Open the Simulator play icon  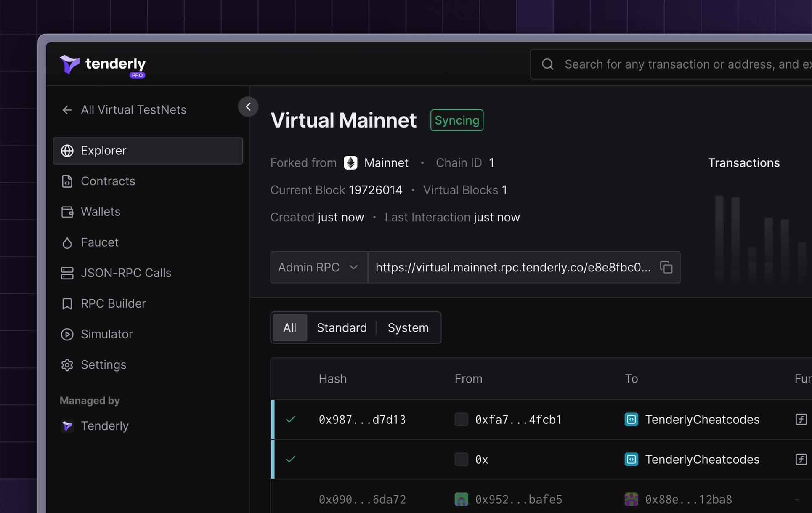click(67, 334)
